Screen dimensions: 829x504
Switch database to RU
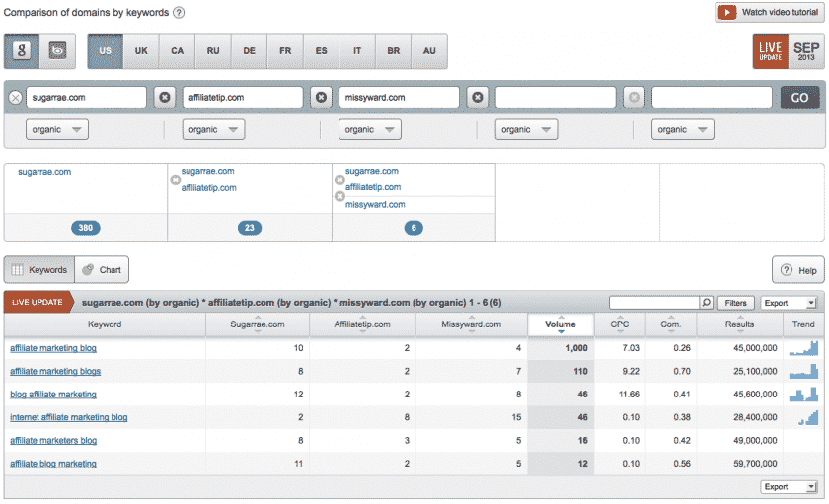click(x=213, y=51)
